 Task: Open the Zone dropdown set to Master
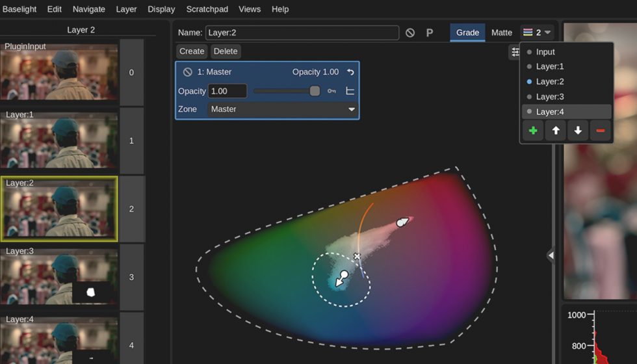(282, 109)
